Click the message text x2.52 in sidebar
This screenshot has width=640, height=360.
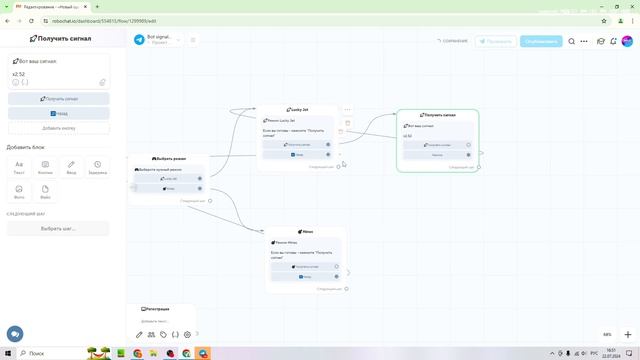[18, 74]
